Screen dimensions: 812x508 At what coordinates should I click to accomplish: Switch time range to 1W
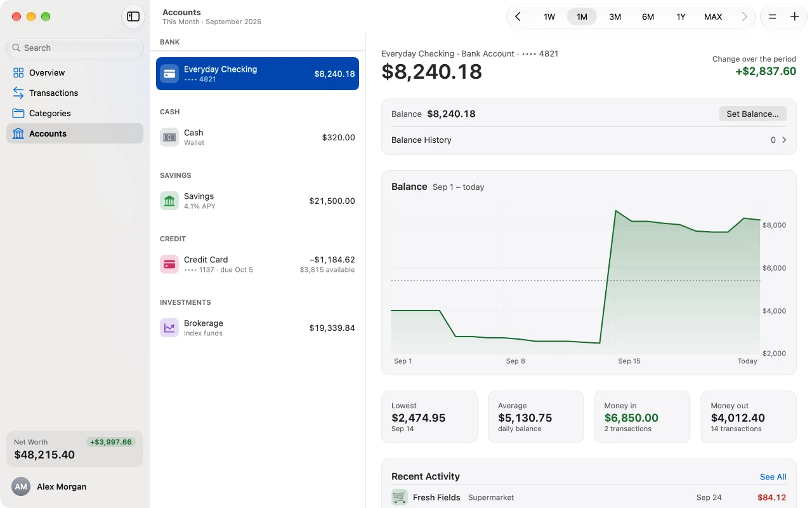coord(549,17)
